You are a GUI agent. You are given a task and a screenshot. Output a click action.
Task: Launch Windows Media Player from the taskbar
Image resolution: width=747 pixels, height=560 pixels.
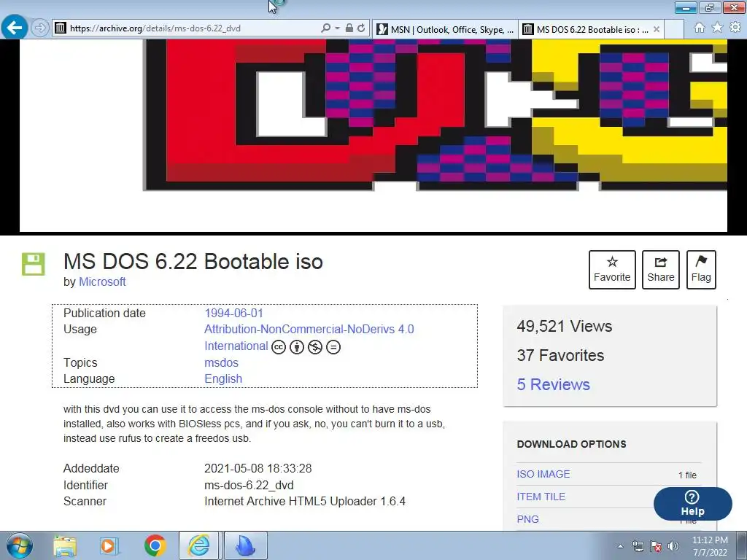[109, 545]
